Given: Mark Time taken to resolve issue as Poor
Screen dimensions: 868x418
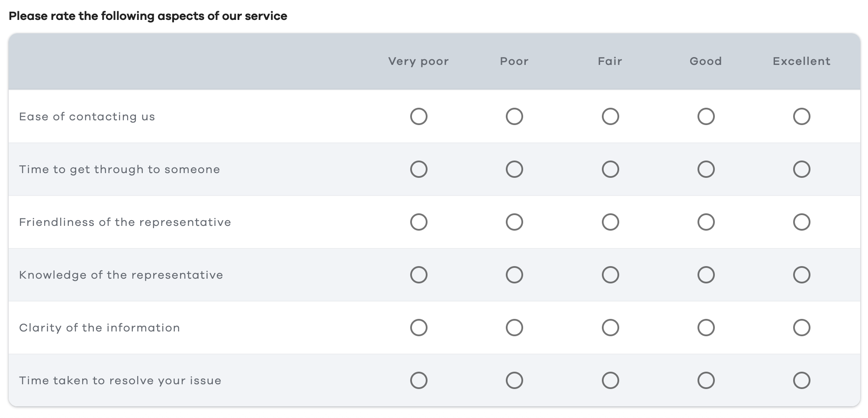Looking at the screenshot, I should [514, 380].
